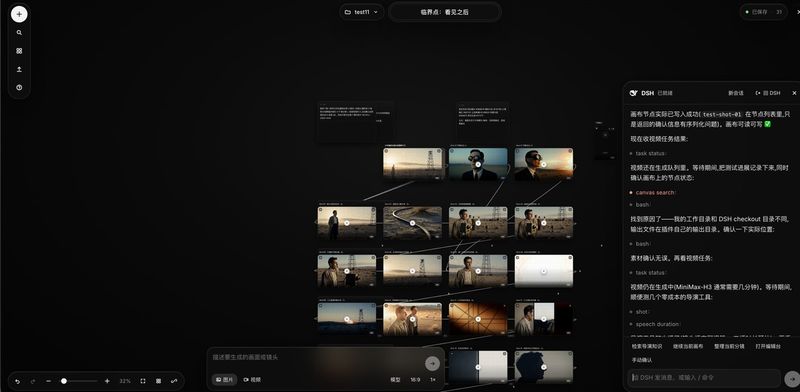
Task: Click the title field 临界点：看见之后
Action: 444,12
